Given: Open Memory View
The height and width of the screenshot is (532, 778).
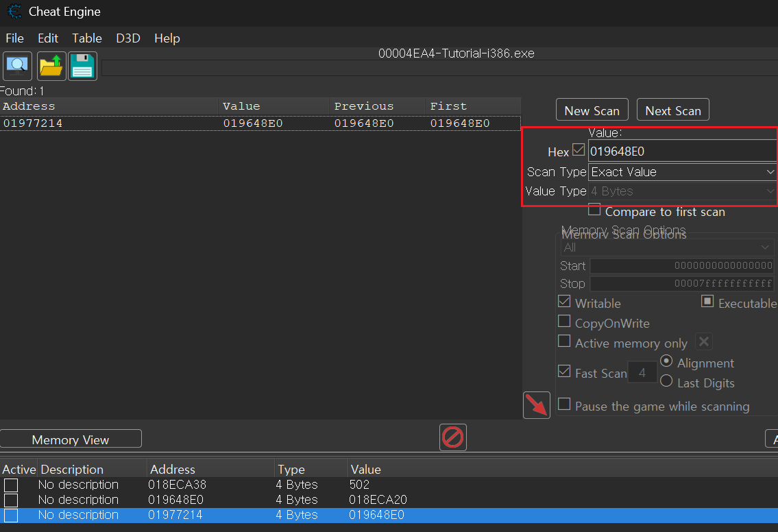Looking at the screenshot, I should (71, 439).
